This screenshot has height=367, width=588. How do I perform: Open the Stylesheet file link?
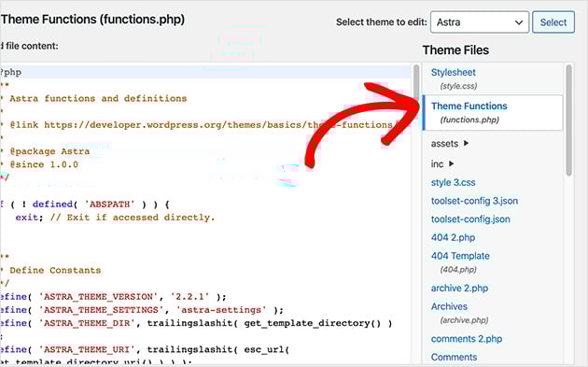tap(453, 73)
